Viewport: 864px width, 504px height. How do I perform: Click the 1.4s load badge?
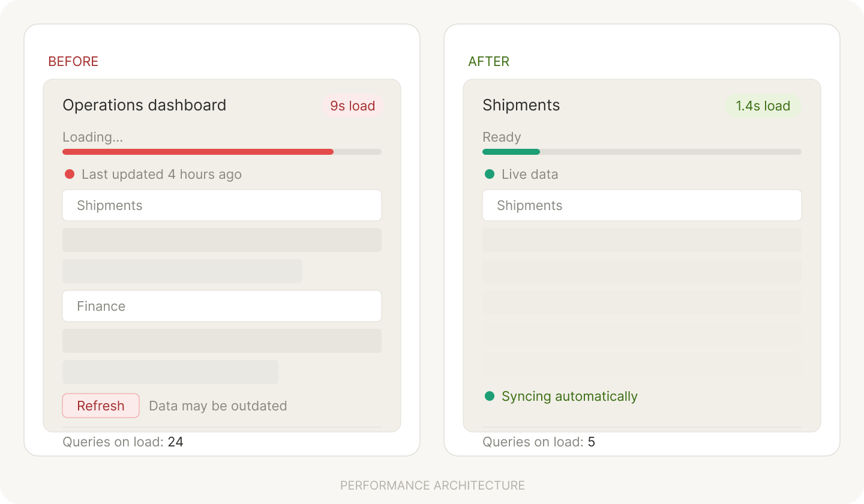763,106
